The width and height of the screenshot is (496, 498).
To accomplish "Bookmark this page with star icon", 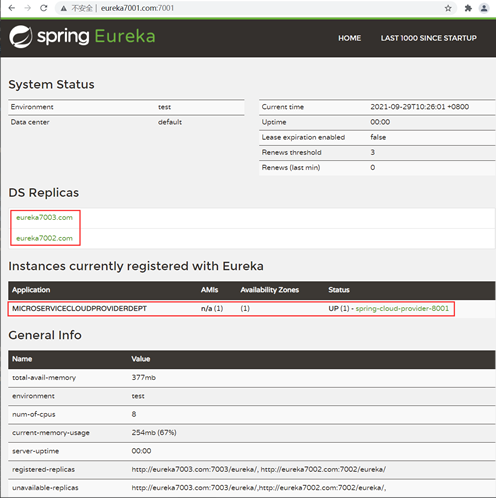I will [448, 8].
